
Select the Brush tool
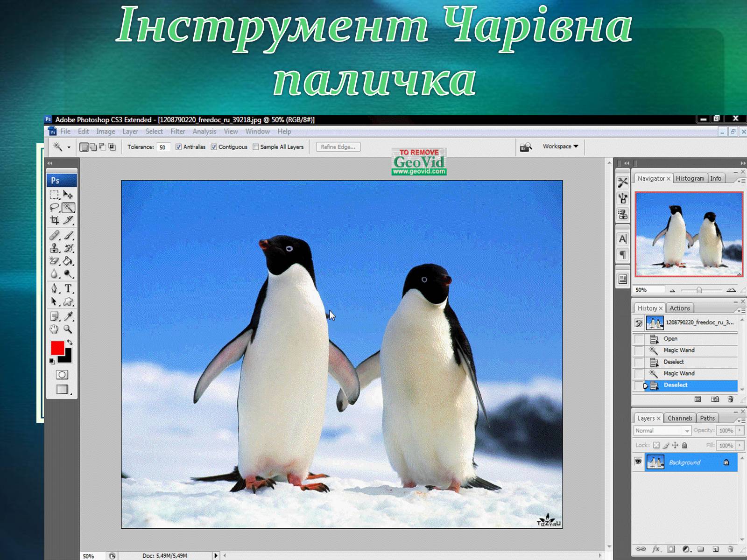tap(68, 236)
